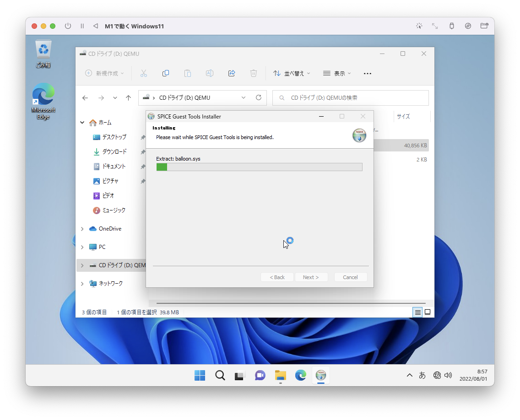Image resolution: width=520 pixels, height=420 pixels.
Task: Go back in Explorer navigation
Action: point(85,98)
